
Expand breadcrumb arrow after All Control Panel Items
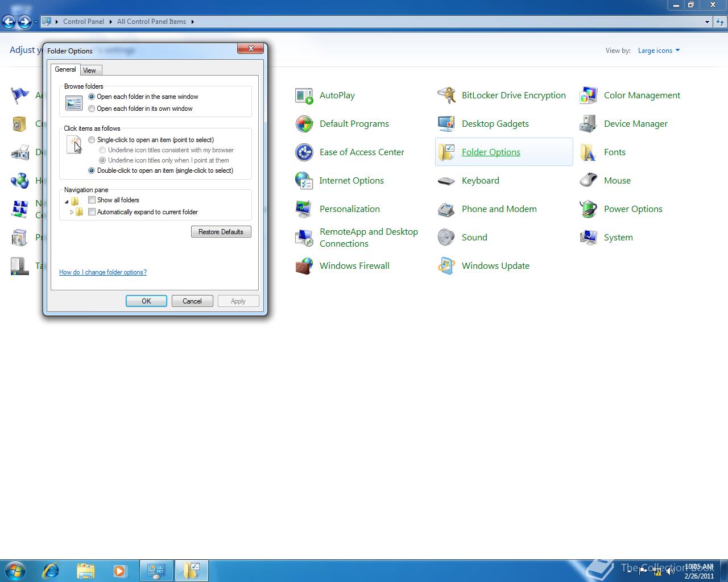(192, 22)
